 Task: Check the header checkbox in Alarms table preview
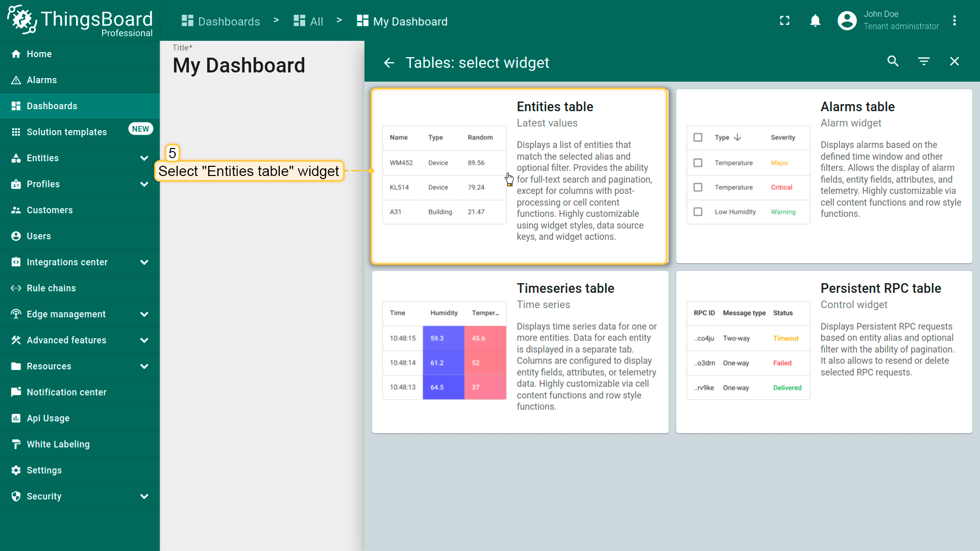(x=698, y=137)
